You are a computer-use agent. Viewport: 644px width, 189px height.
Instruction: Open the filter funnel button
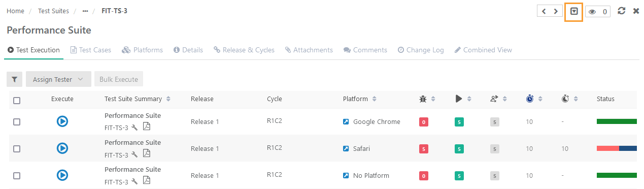15,79
